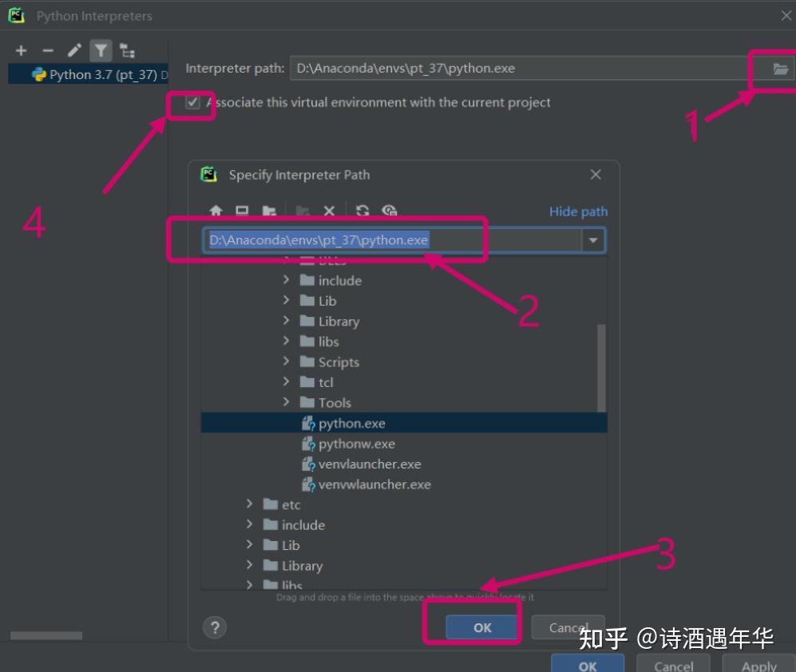Refresh the file tree icon
This screenshot has height=672, width=796.
[362, 211]
